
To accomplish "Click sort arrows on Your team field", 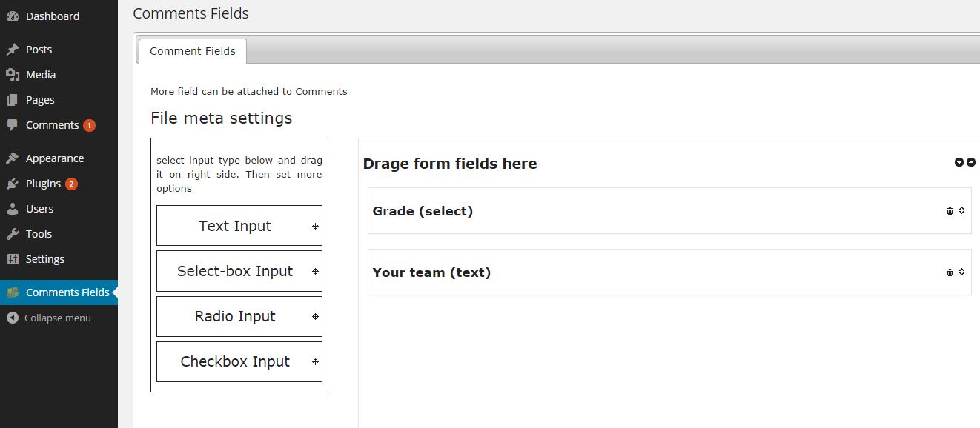I will click(961, 272).
